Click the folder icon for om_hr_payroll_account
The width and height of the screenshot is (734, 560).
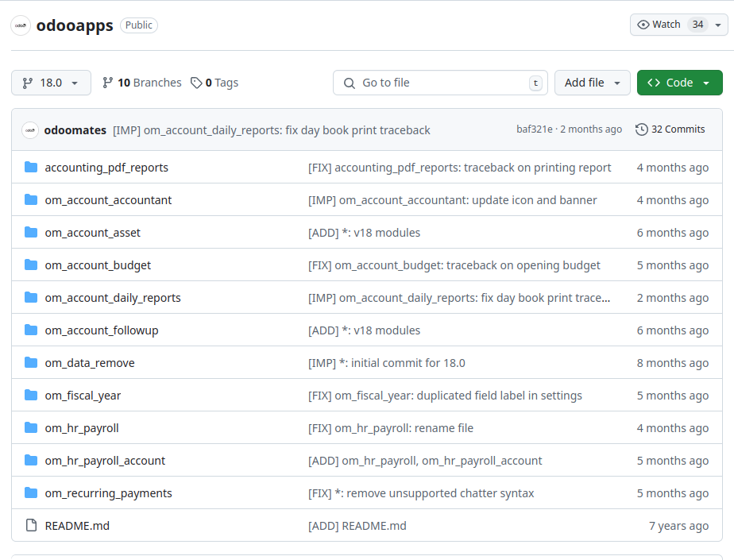click(31, 460)
